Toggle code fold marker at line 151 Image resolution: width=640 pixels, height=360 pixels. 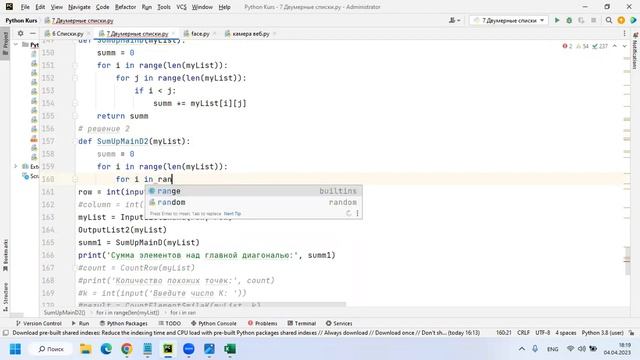[x=75, y=65]
